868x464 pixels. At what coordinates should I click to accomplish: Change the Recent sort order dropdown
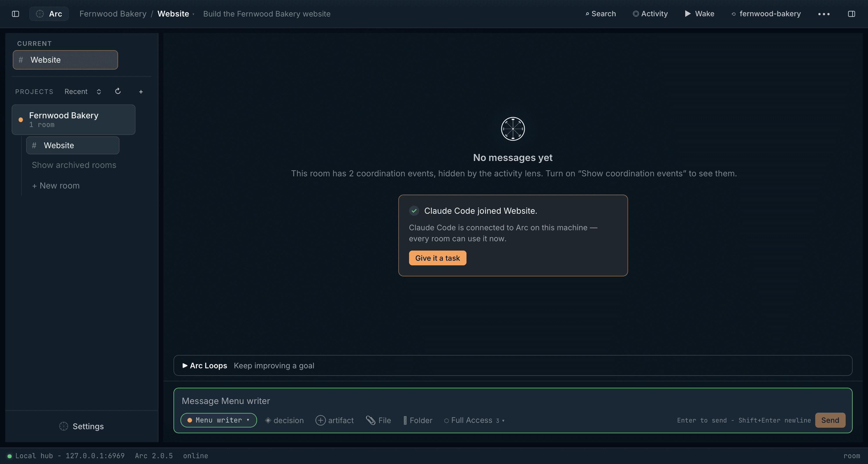click(83, 92)
